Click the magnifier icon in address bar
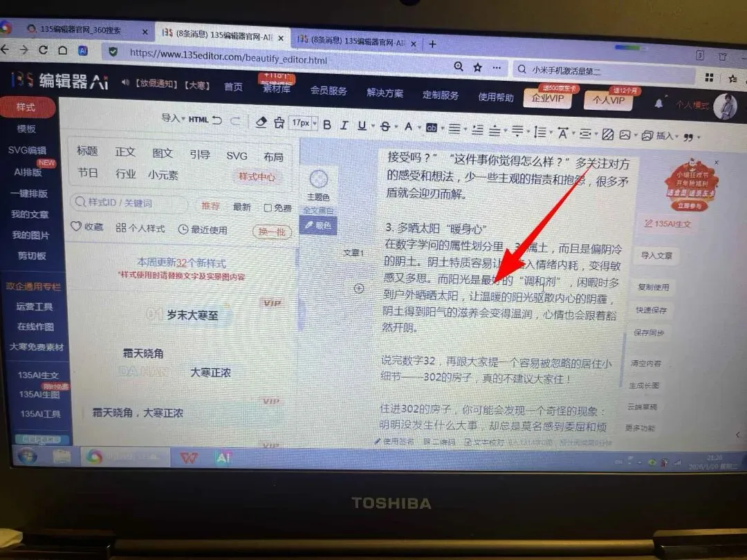The width and height of the screenshot is (747, 560). (x=459, y=66)
